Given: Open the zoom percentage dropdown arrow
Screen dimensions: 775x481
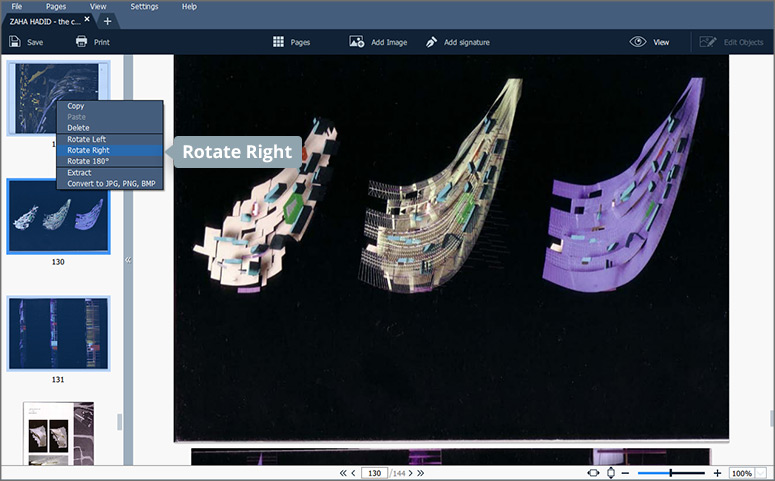Looking at the screenshot, I should tap(761, 474).
